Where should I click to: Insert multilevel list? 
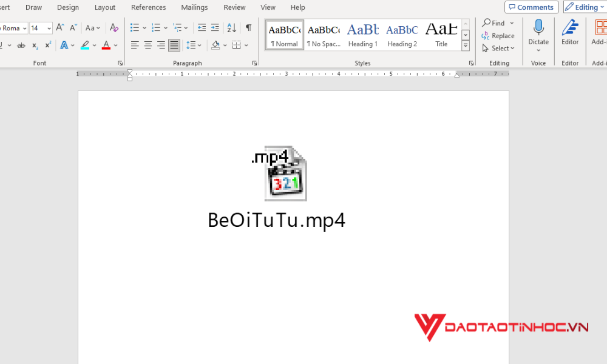(x=177, y=27)
